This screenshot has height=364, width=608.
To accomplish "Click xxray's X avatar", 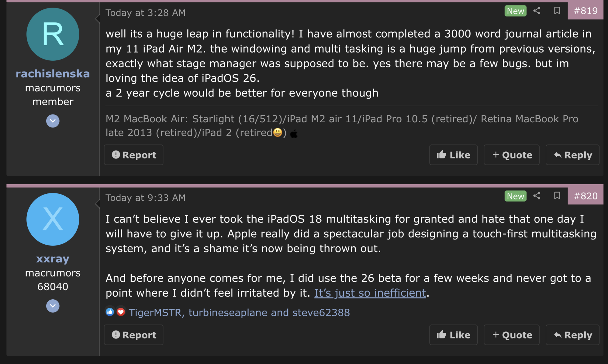I will click(53, 219).
